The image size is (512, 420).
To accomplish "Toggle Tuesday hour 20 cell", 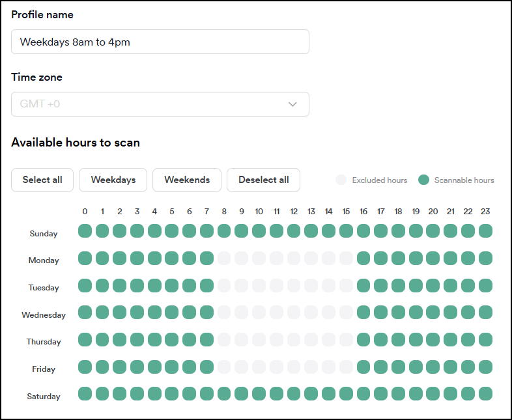I will coord(433,286).
